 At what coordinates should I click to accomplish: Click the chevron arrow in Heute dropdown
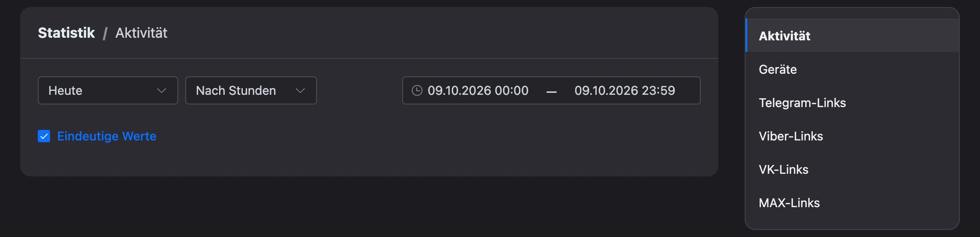pyautogui.click(x=162, y=90)
